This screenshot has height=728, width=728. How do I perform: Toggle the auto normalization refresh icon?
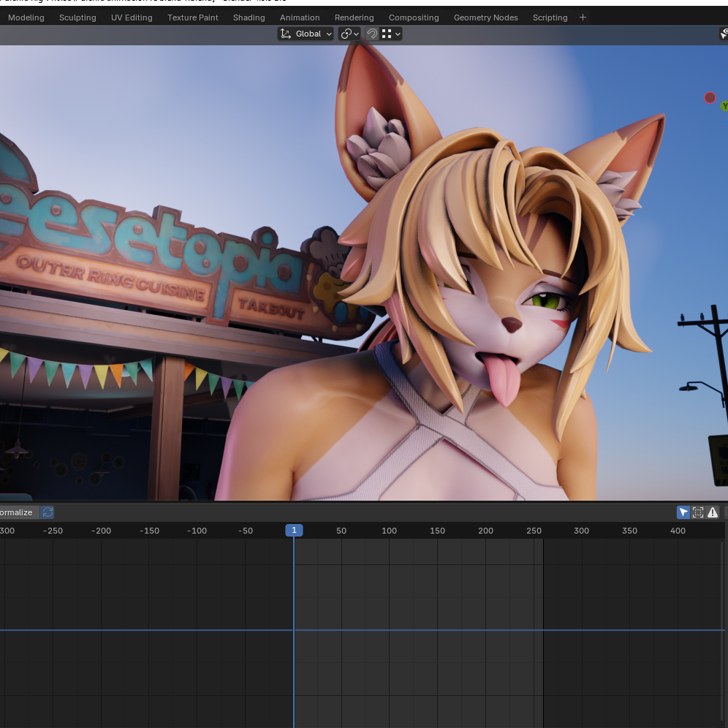click(x=48, y=512)
